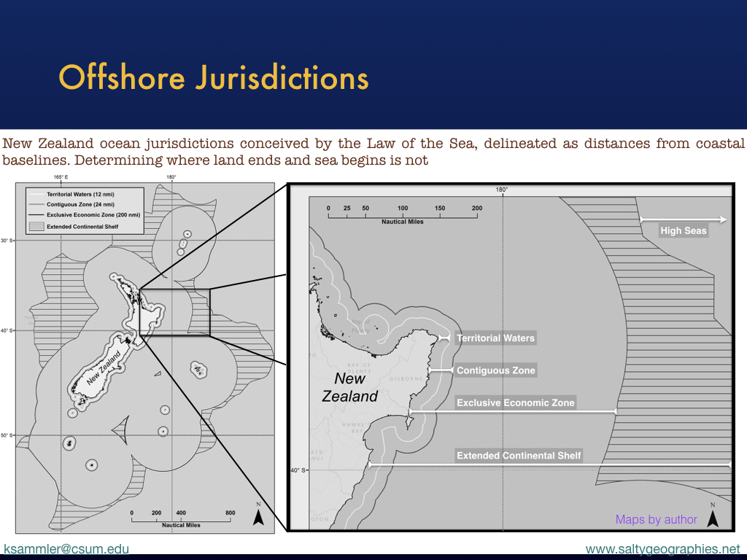Click the Territorial Waters label on inset map
Screen dimensions: 747x560
[x=495, y=338]
